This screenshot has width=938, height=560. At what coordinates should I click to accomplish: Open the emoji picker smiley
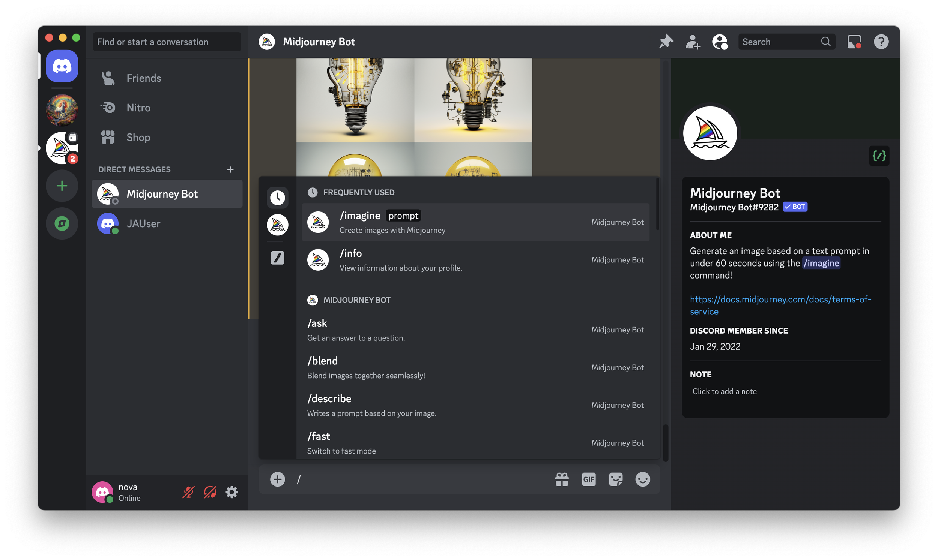(642, 479)
